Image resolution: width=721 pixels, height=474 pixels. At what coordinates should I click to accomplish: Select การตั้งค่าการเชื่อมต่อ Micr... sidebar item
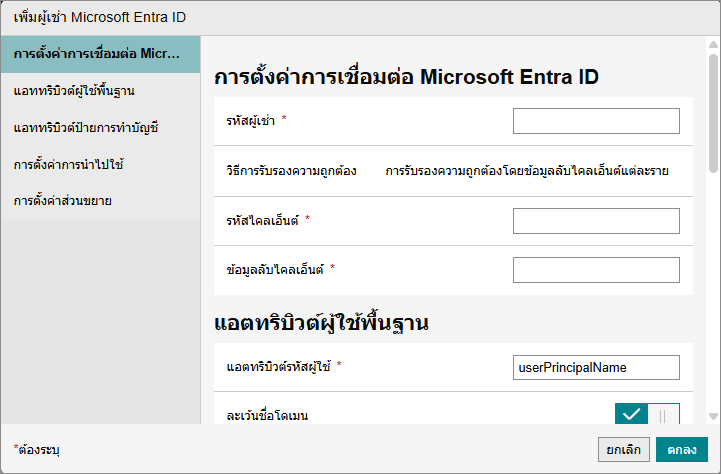pos(100,54)
